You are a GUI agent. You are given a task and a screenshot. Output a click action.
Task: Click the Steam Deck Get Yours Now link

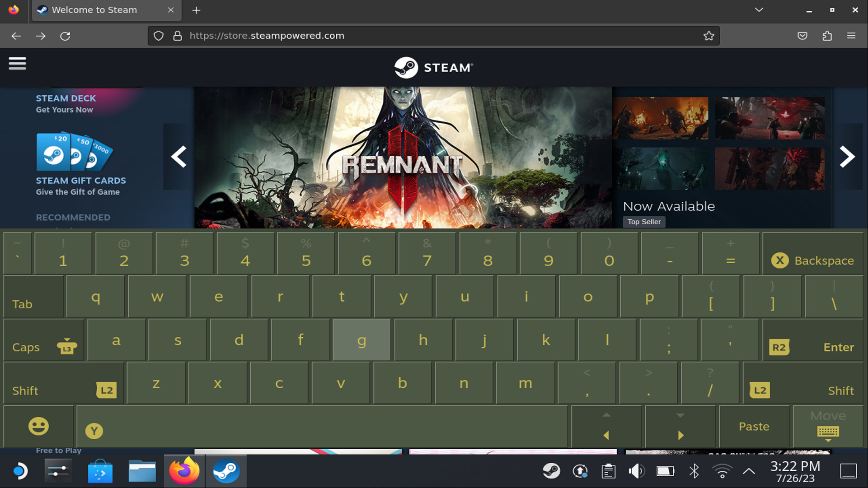[x=66, y=104]
